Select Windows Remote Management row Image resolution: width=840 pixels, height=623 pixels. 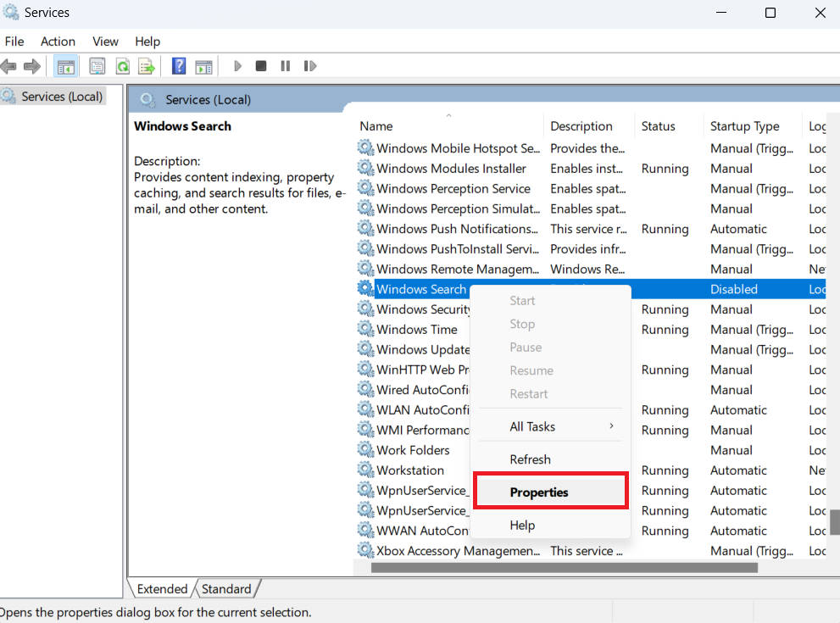(591, 269)
